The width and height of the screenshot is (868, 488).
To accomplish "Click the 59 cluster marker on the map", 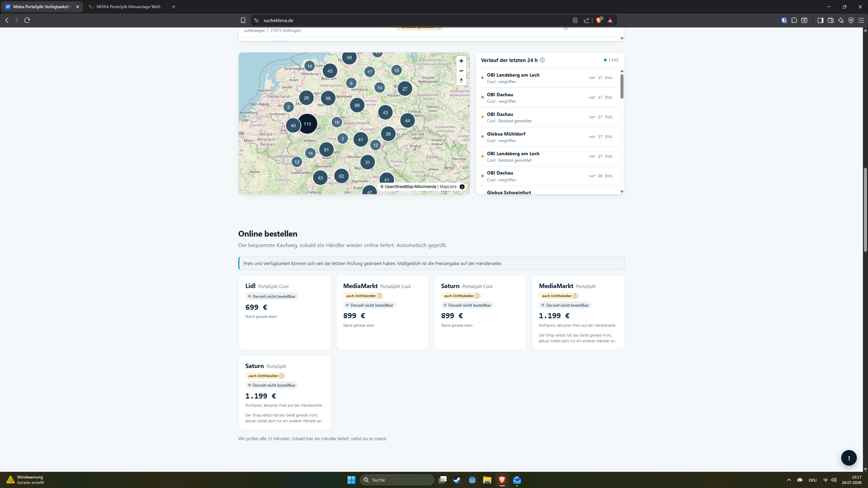I will [349, 58].
